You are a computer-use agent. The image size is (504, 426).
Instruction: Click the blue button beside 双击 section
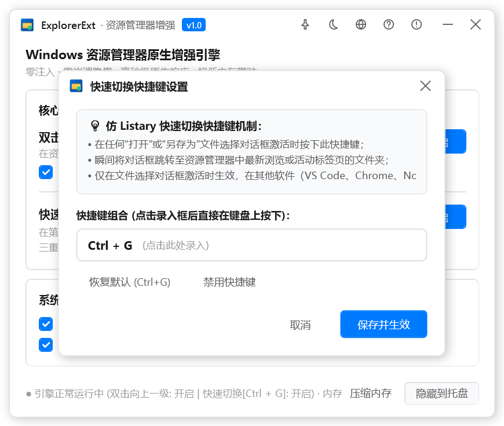click(455, 141)
